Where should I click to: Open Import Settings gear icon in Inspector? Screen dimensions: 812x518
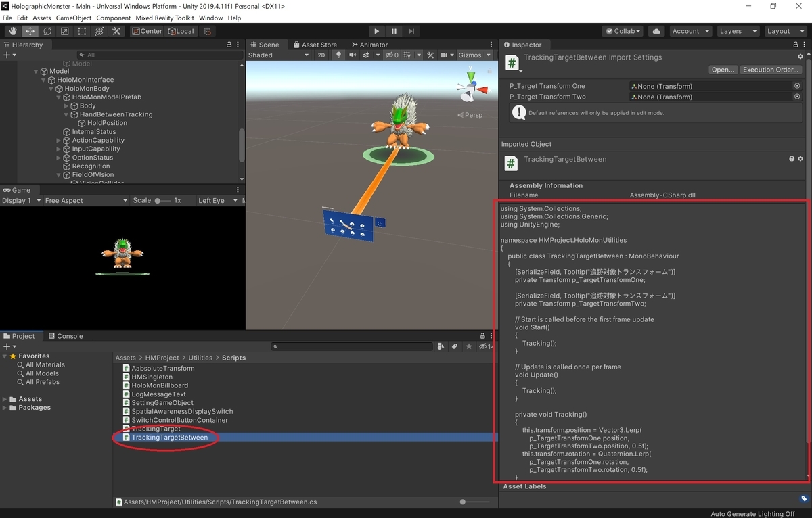click(x=800, y=57)
